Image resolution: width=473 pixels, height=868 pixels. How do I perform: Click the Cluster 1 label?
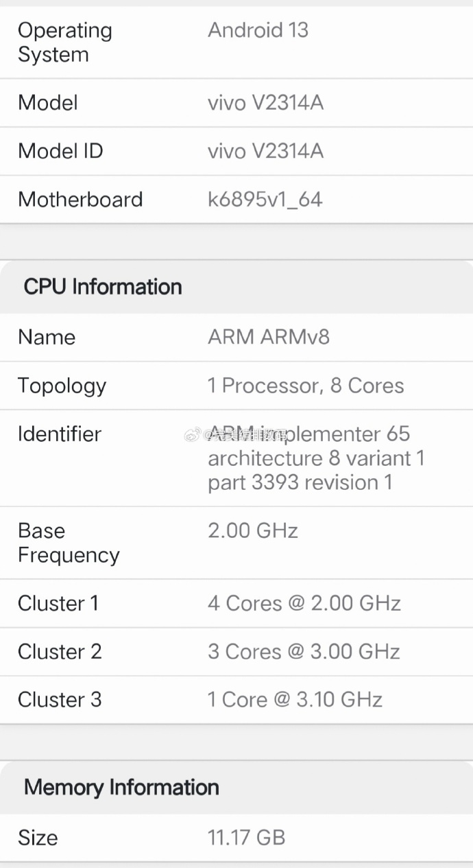[58, 603]
